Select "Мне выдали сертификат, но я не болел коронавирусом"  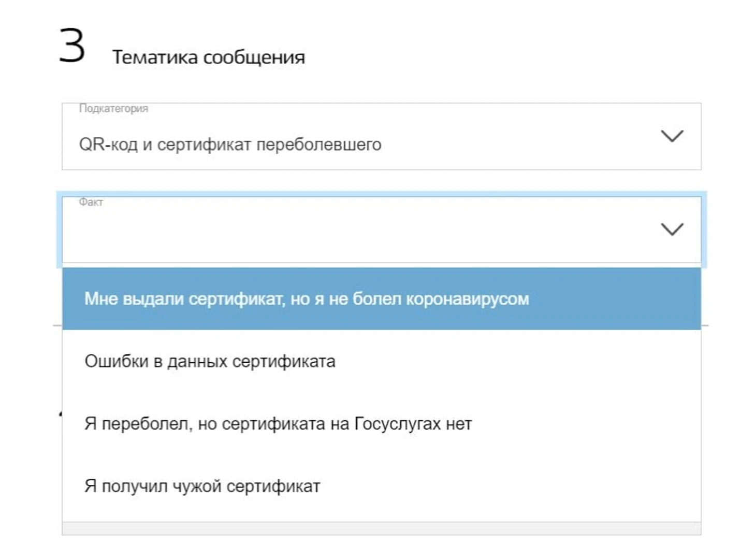[307, 299]
